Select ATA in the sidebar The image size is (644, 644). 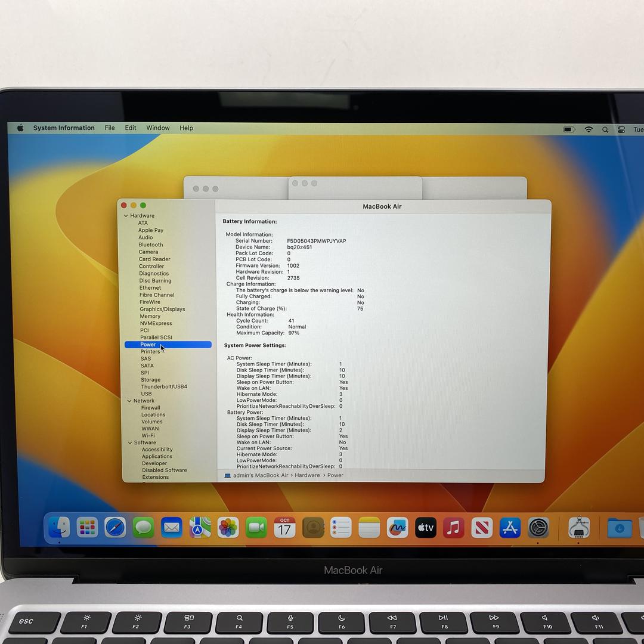[x=143, y=223]
